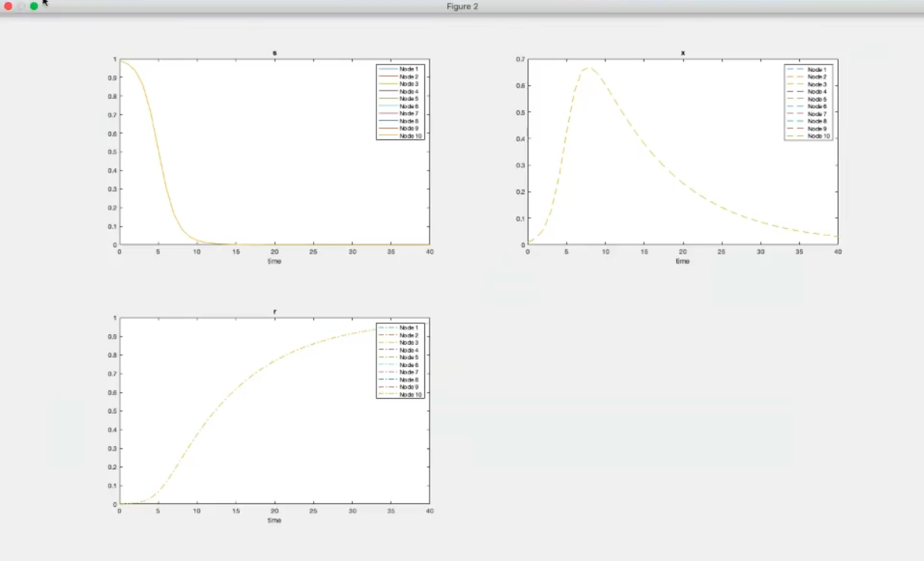Select the "x" title above the top-right plot
Image resolution: width=924 pixels, height=561 pixels.
point(683,53)
